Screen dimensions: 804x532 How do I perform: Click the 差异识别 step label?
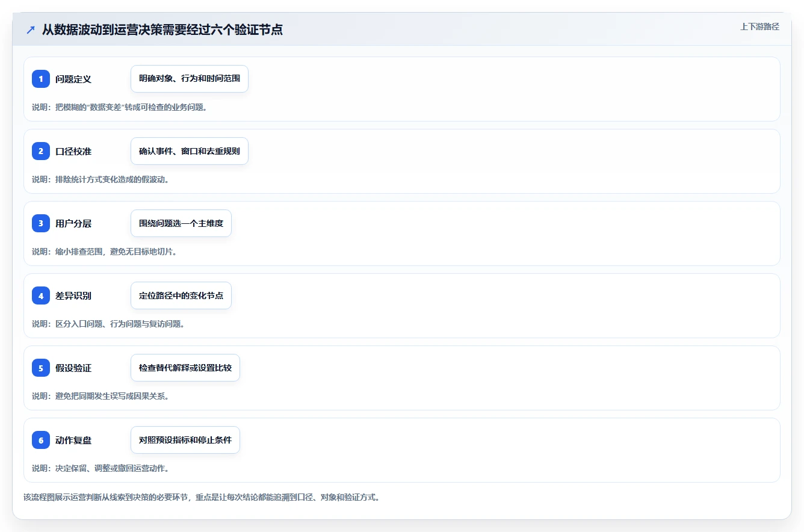click(x=73, y=295)
